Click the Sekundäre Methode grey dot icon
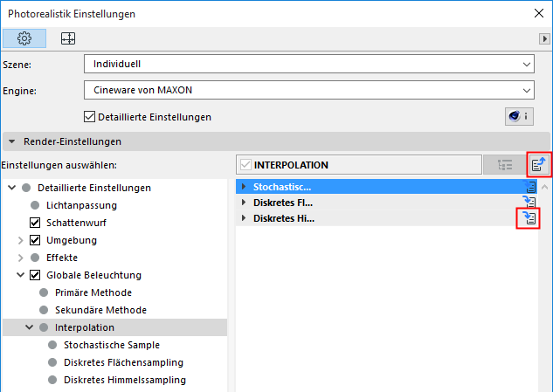This screenshot has width=553, height=392. 44,310
